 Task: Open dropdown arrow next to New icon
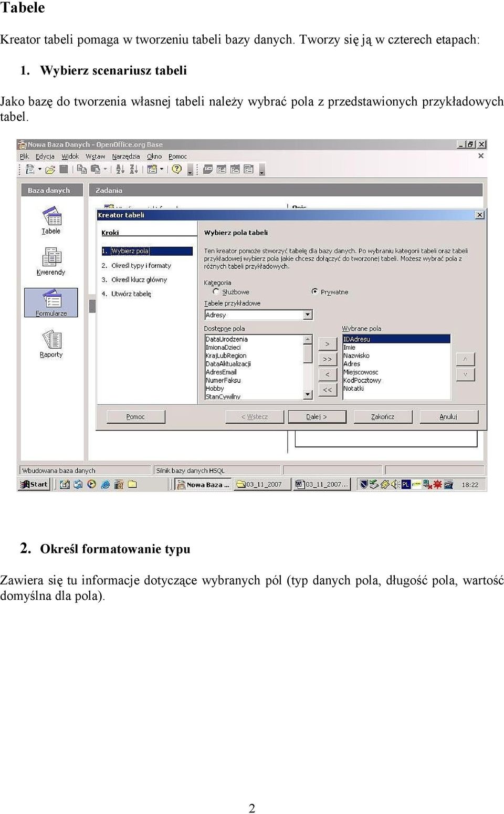pos(39,169)
